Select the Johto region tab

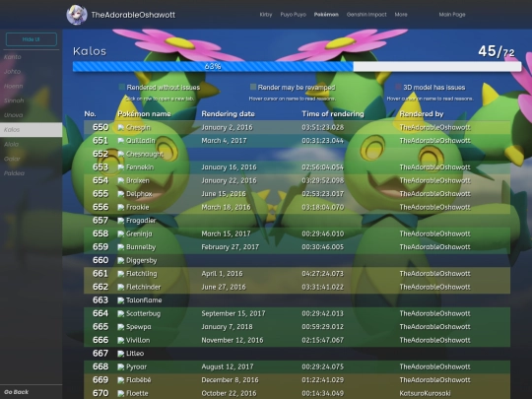(x=31, y=72)
